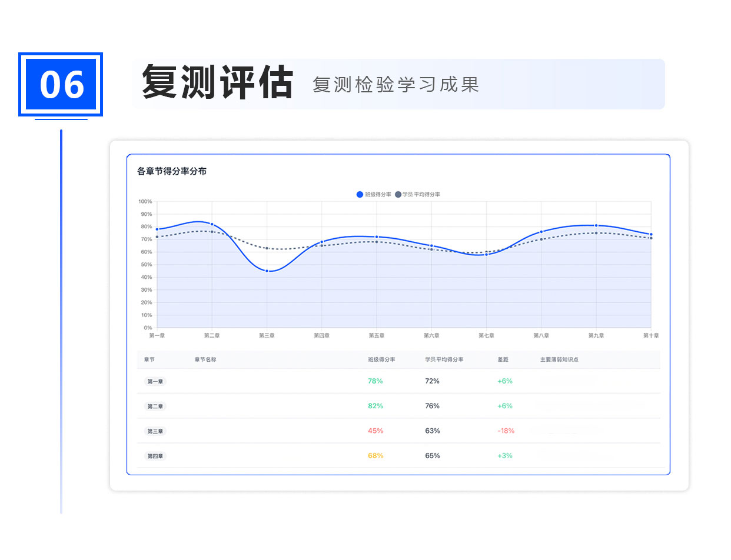731x560 pixels.
Task: Click the blue data point above 第九章
Action: [x=596, y=225]
